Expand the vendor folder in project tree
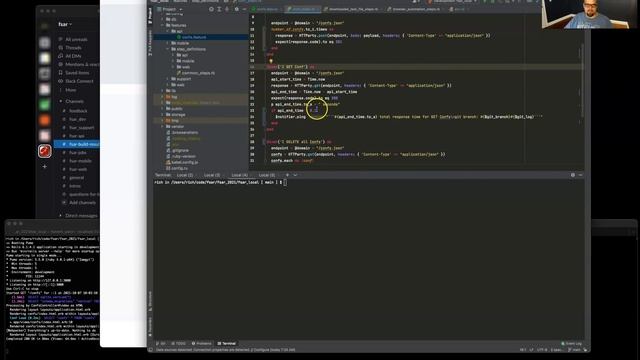640x360 pixels. point(163,127)
